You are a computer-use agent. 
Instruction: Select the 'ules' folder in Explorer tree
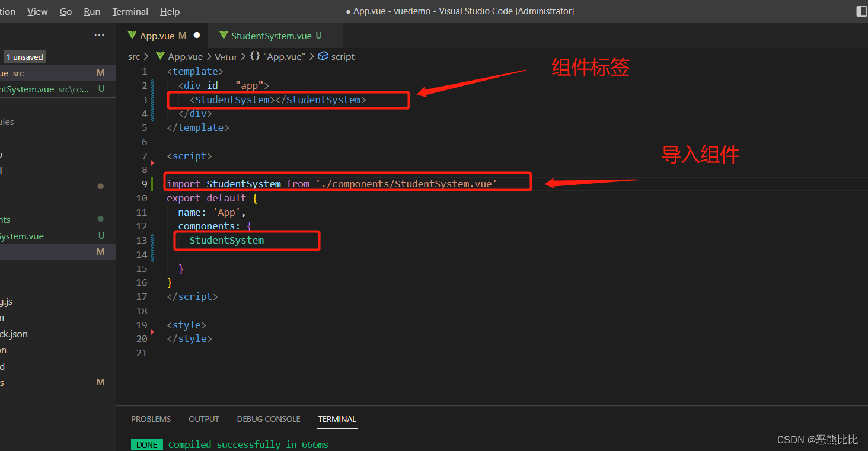pyautogui.click(x=58, y=121)
